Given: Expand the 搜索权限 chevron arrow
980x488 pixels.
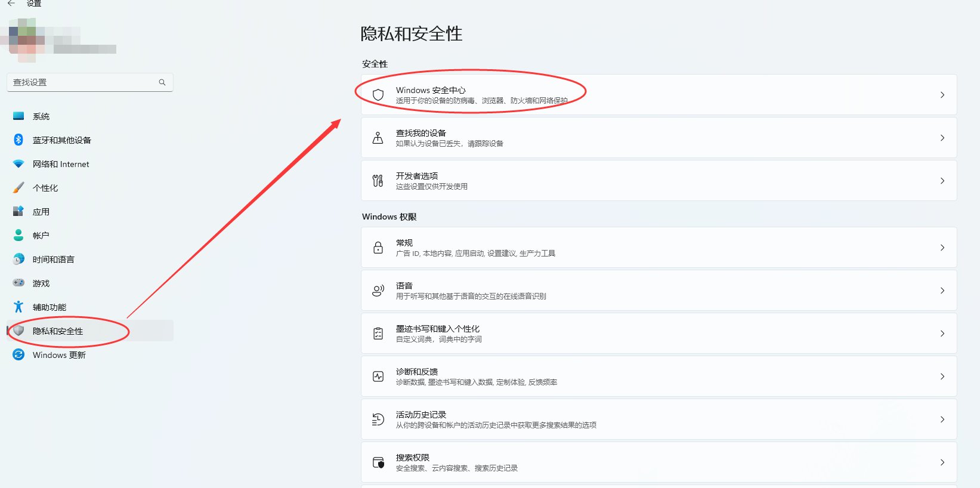Looking at the screenshot, I should pyautogui.click(x=942, y=462).
